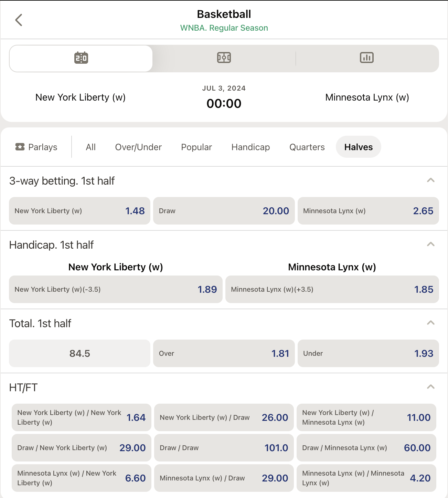Select the 84.5 total line value
The width and height of the screenshot is (448, 498).
(79, 353)
